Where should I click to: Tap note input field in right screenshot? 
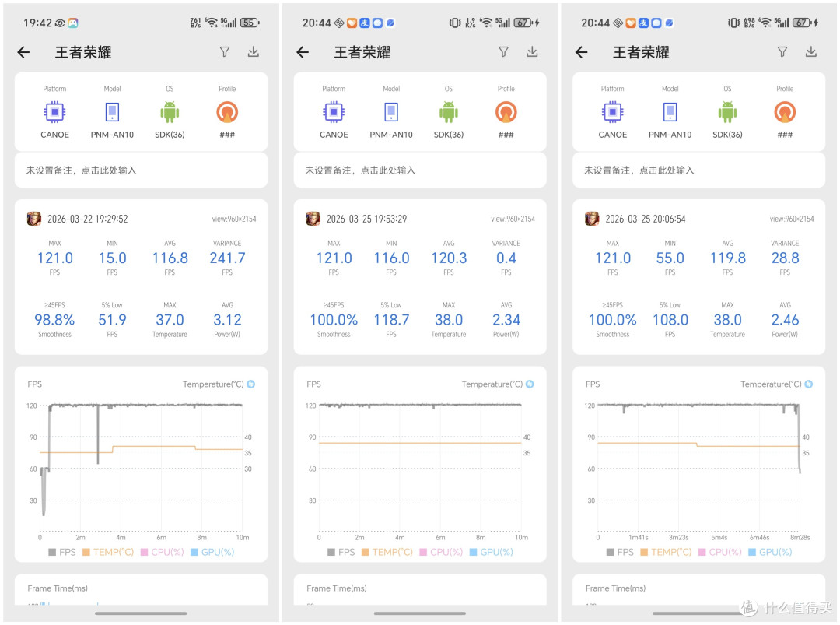[x=698, y=170]
